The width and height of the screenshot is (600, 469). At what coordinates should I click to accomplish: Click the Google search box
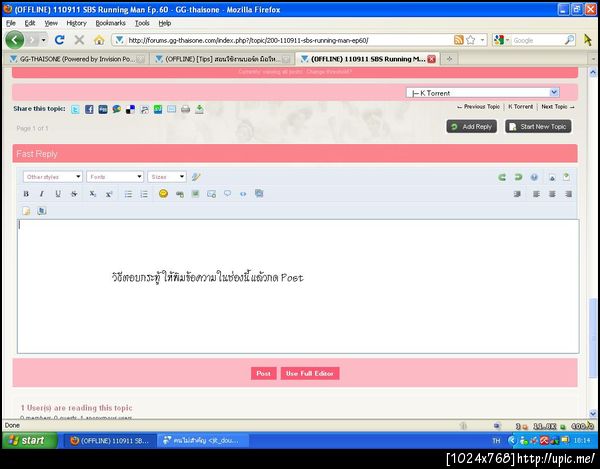(538, 40)
